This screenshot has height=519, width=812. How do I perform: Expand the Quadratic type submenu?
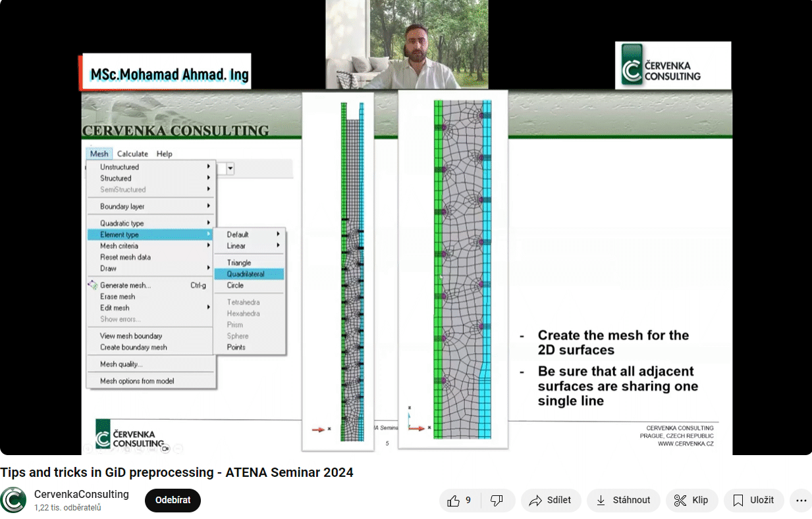[151, 223]
